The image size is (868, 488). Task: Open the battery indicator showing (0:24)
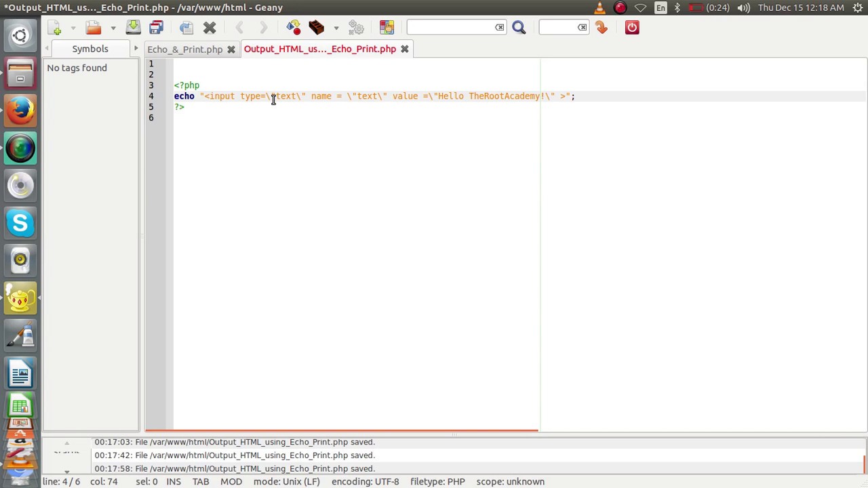[x=709, y=7]
